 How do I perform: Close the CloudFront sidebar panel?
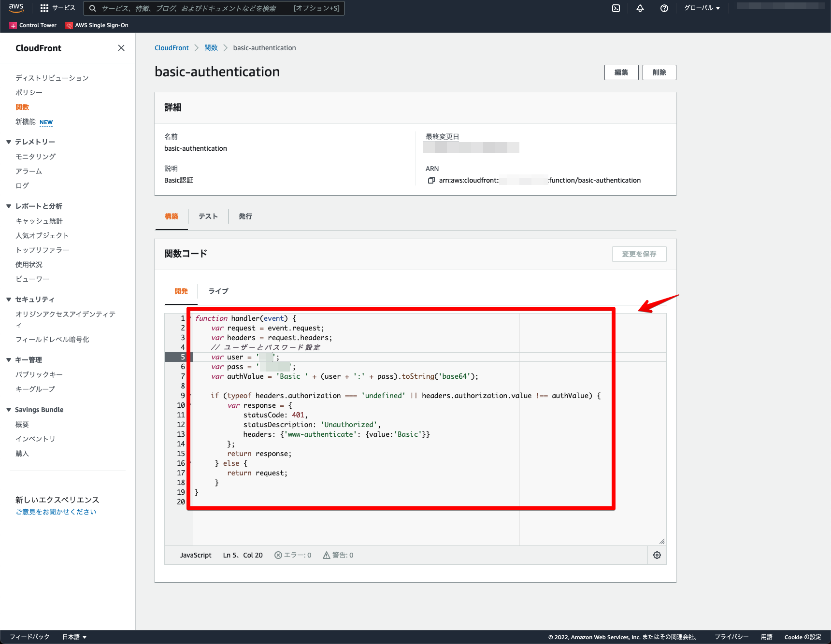click(x=121, y=48)
